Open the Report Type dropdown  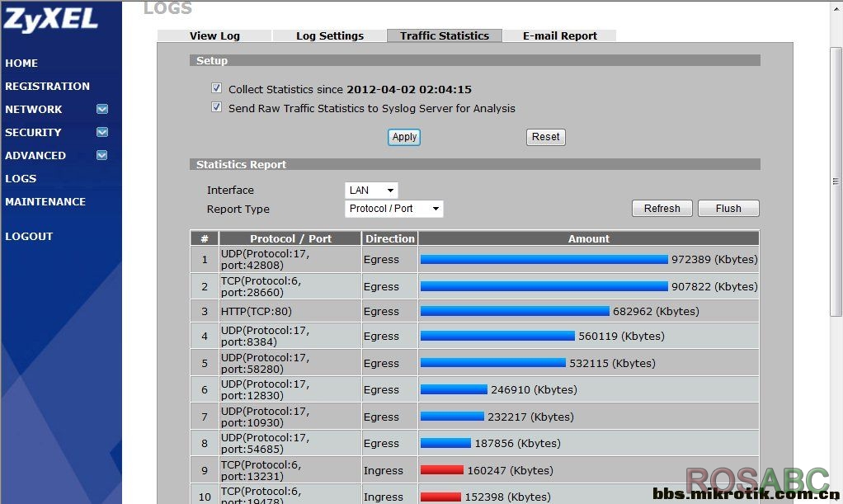tap(394, 209)
